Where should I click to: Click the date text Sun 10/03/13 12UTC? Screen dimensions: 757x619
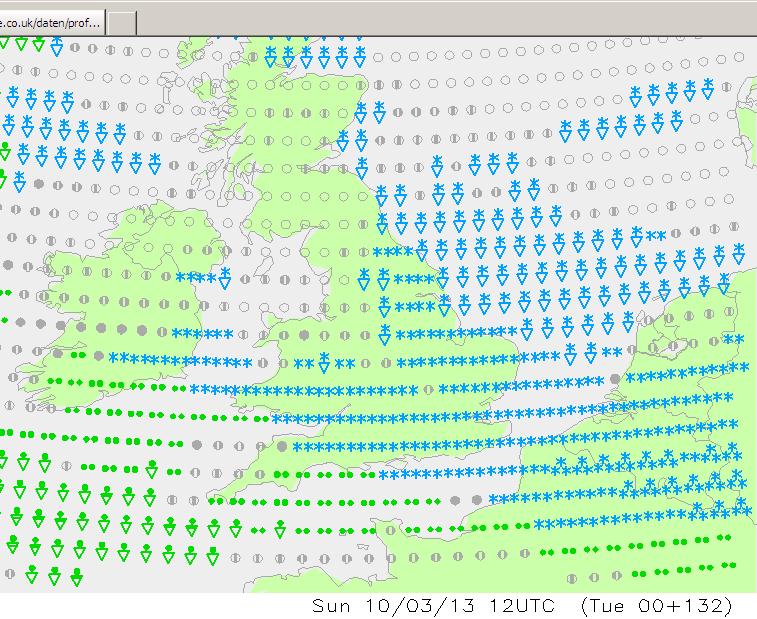point(433,605)
